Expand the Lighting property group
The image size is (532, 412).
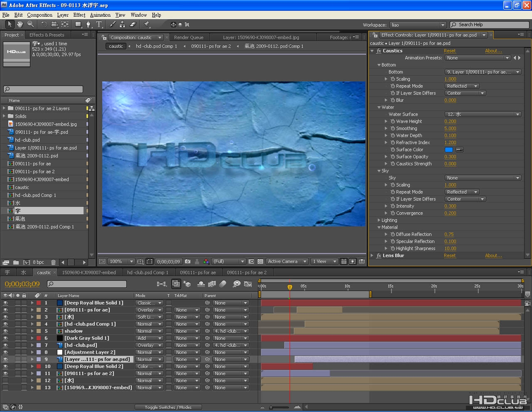point(379,220)
